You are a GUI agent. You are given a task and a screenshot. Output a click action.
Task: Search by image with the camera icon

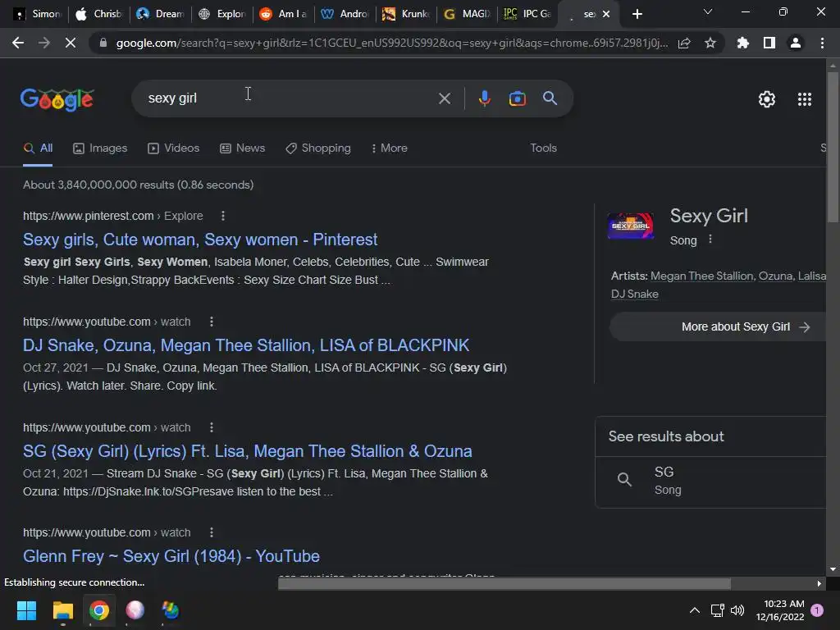[x=517, y=98]
